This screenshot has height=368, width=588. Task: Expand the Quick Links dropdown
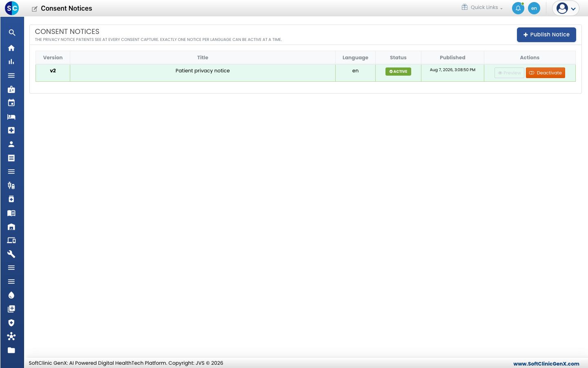[x=482, y=7]
